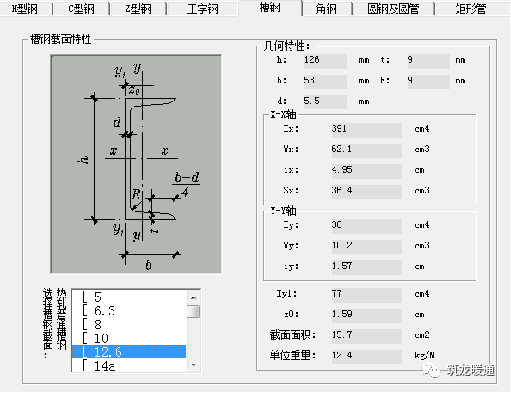Viewport: 511px width, 393px height.
Task: Click the size list scroll-down arrow
Action: coord(193,365)
